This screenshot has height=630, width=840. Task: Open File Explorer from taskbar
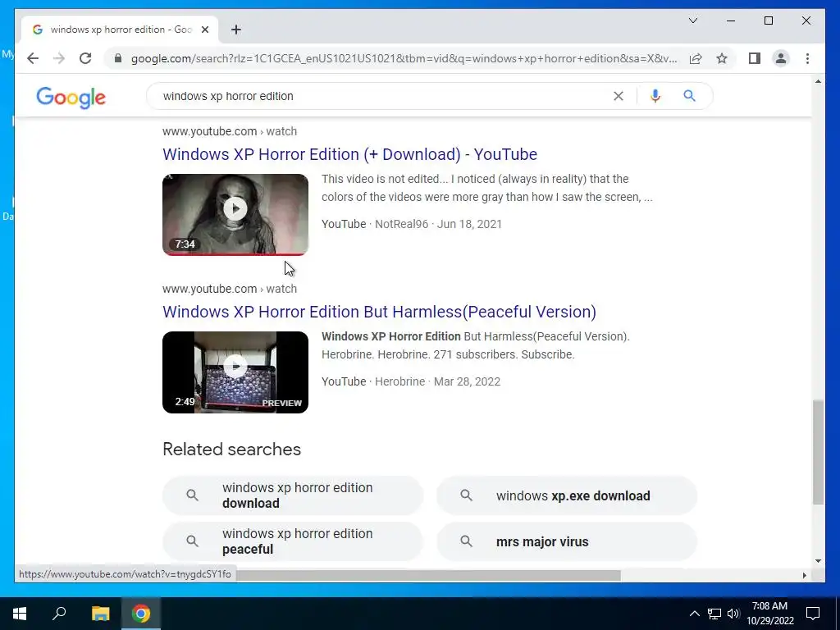(100, 614)
